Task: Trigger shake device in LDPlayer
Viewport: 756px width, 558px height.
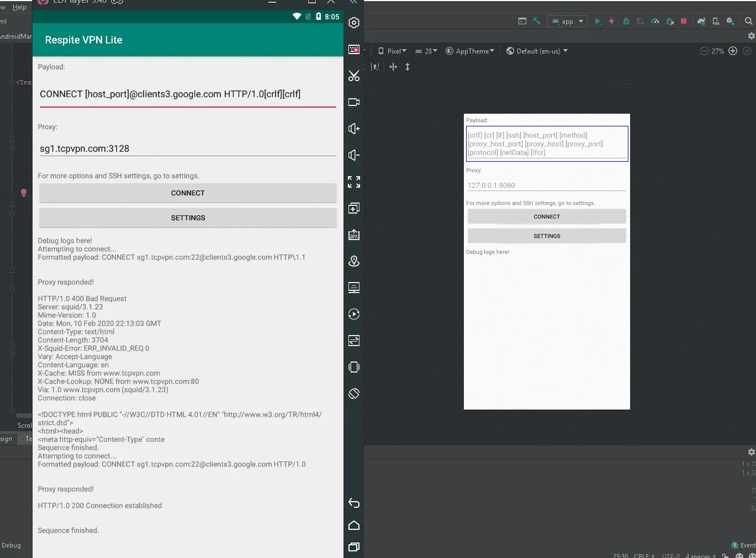Action: point(354,367)
